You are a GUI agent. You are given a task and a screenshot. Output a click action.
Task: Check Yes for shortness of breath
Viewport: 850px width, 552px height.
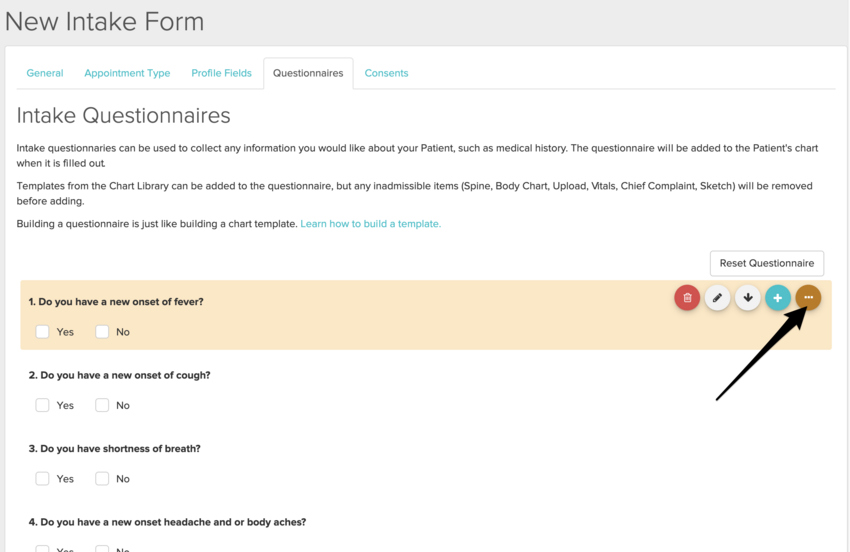[x=43, y=479]
